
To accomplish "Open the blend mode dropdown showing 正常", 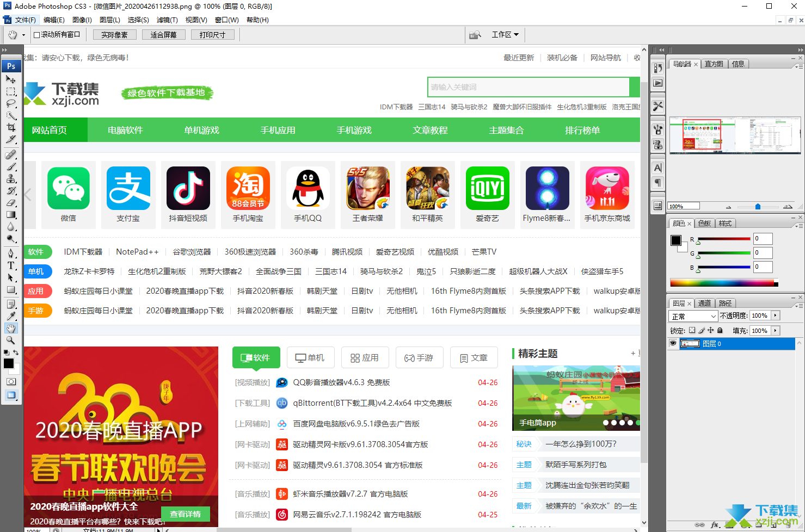I will click(x=694, y=316).
